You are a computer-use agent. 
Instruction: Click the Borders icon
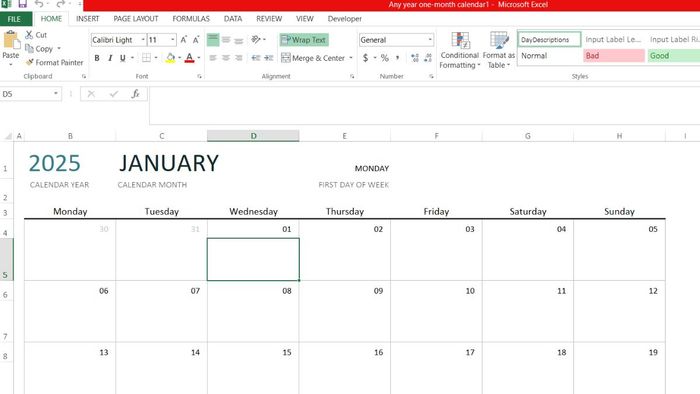(146, 58)
